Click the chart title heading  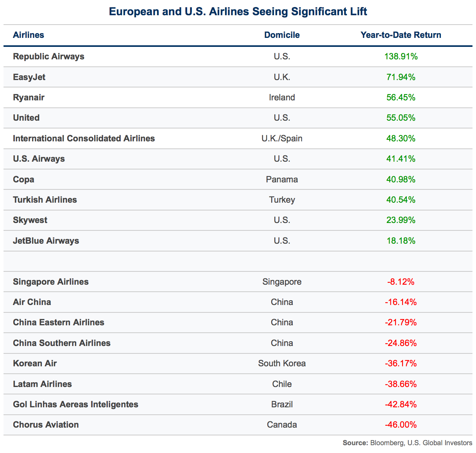point(238,12)
